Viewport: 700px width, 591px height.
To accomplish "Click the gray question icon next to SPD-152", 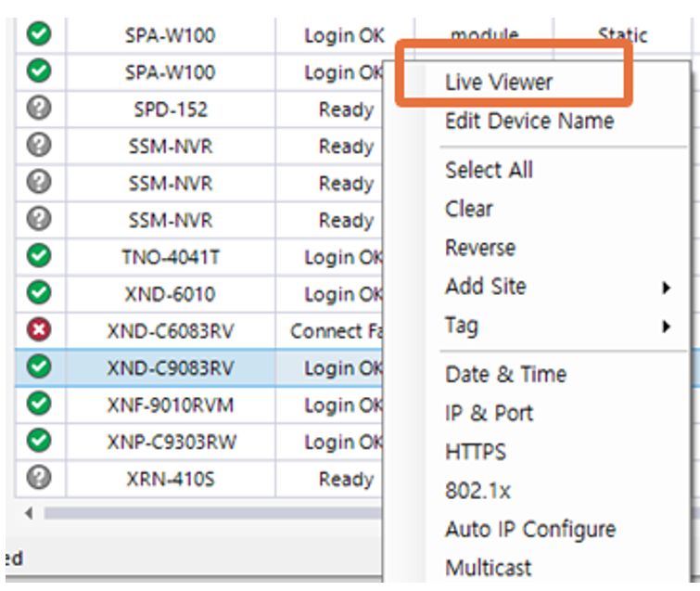I will (40, 109).
